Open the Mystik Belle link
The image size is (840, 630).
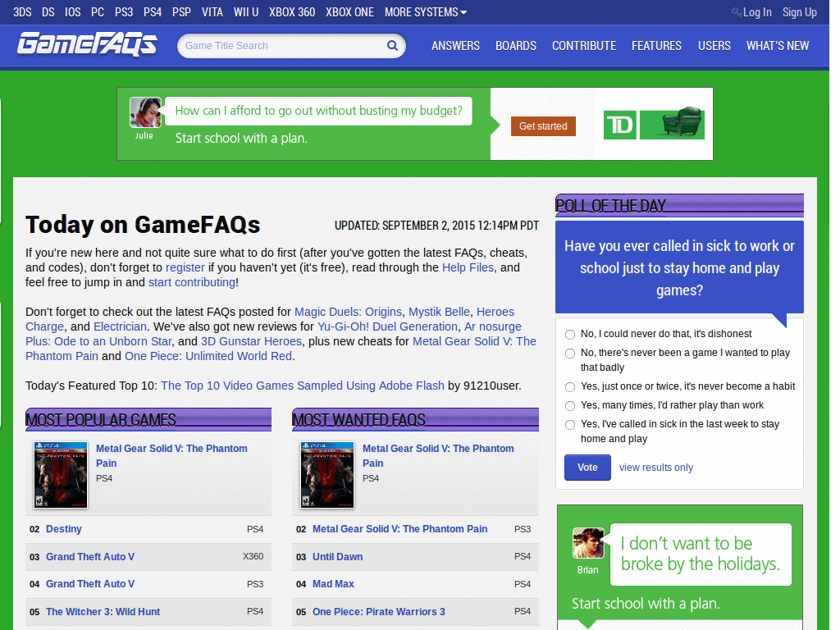pos(440,312)
